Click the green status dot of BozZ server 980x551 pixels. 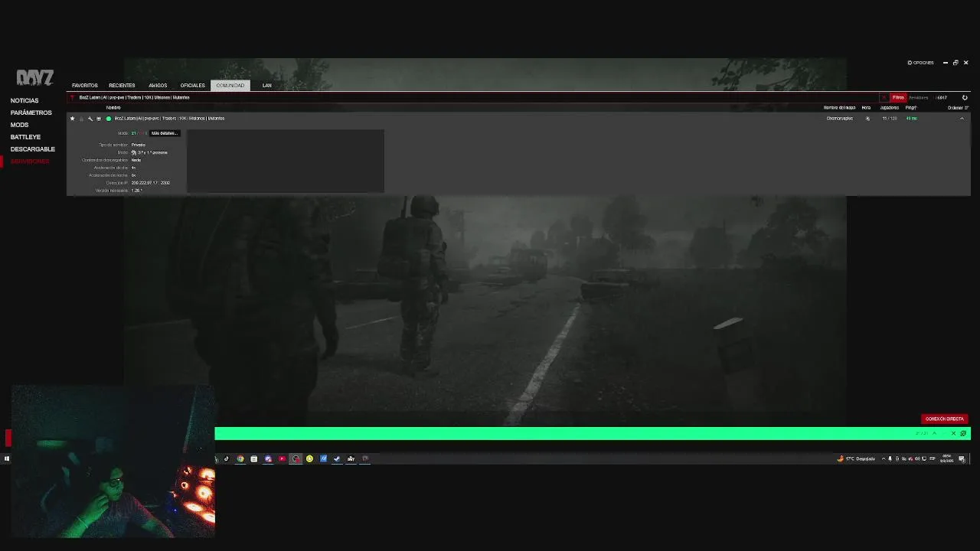point(109,119)
